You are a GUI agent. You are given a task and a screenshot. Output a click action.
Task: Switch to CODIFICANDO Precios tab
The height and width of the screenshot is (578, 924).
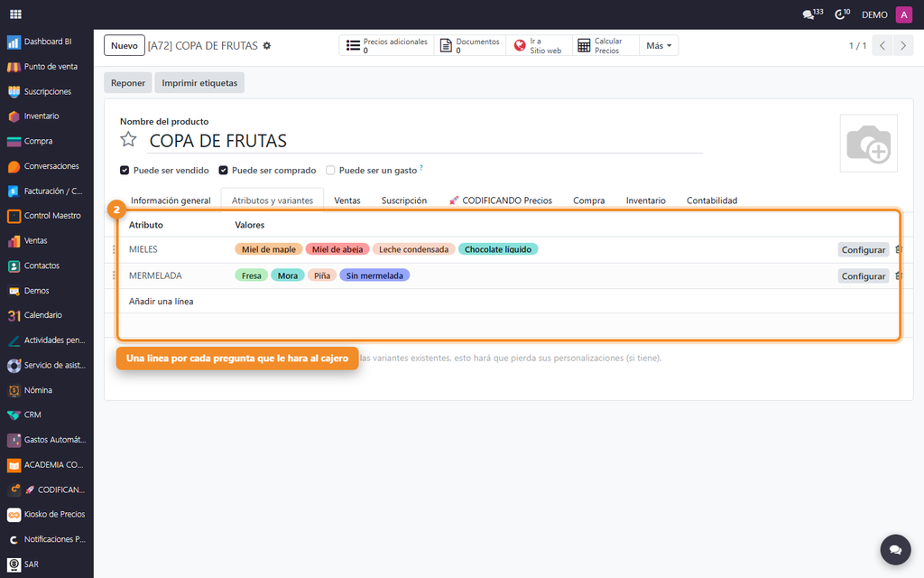500,200
